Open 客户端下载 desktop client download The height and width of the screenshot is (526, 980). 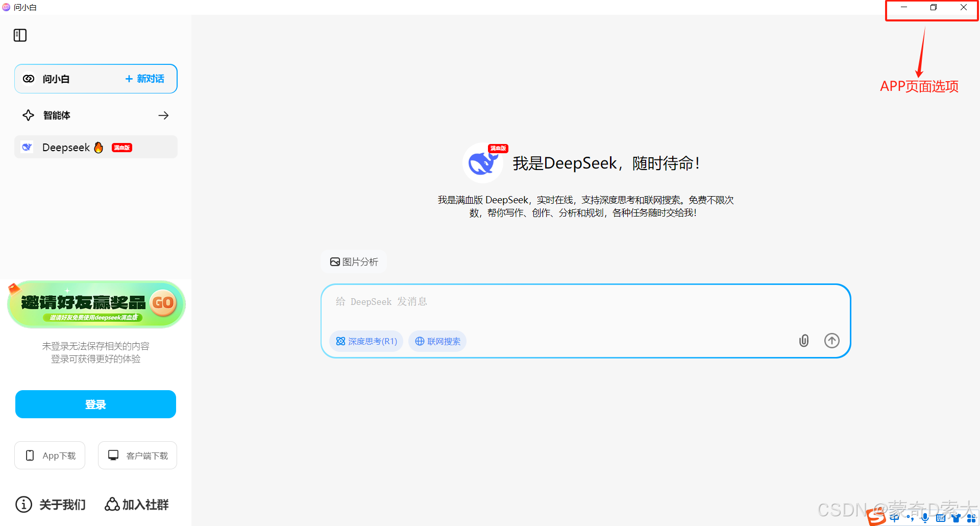click(x=137, y=456)
